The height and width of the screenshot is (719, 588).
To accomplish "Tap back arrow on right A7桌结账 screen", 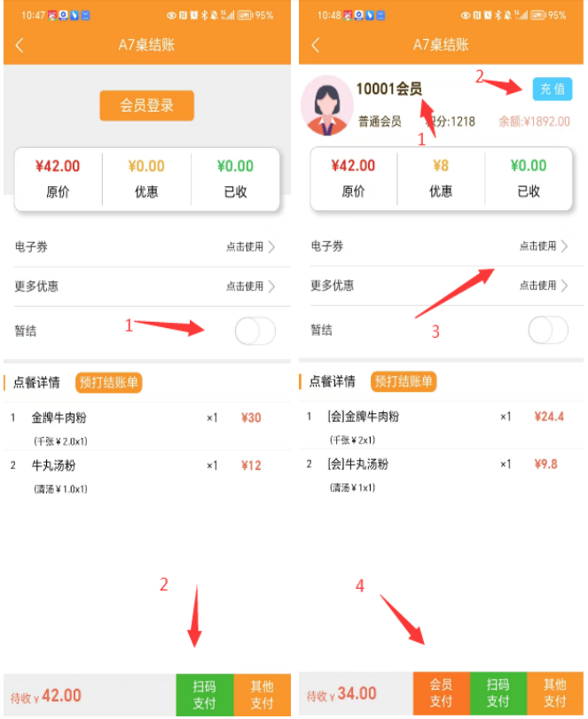I will [x=315, y=45].
